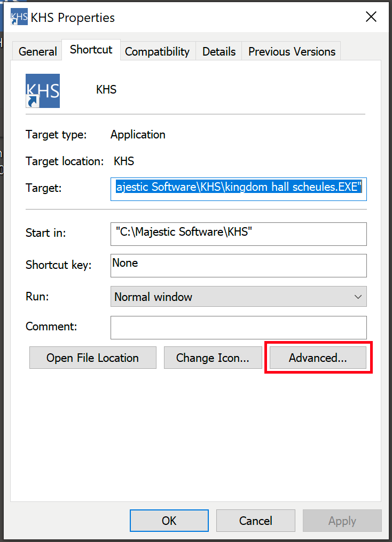Open the Previous Versions tab

coord(292,51)
